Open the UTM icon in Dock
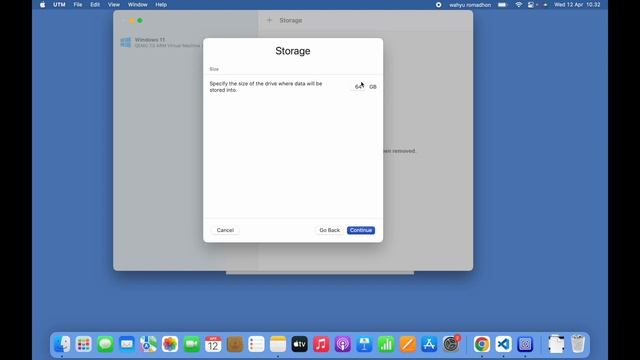The height and width of the screenshot is (360, 640). [525, 344]
